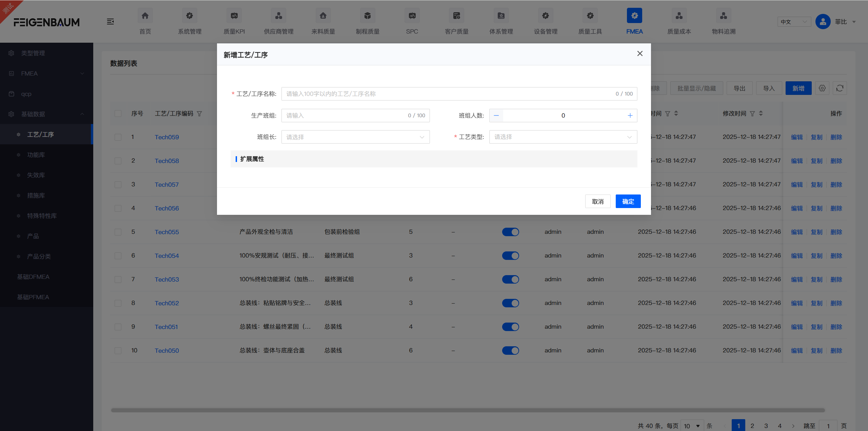
Task: Select the 质量KPI module icon
Action: pos(234,16)
